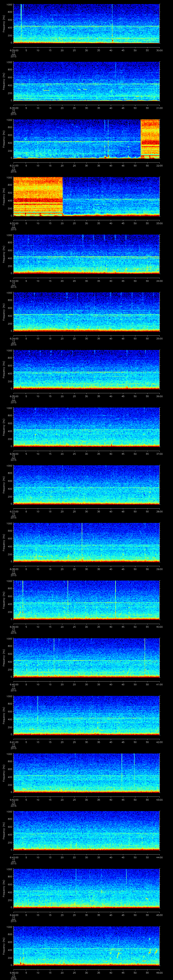Screen dimensions: 173x980
Task: Open the spectrogram panel starting at 6:38:00
Action: click(x=86, y=543)
